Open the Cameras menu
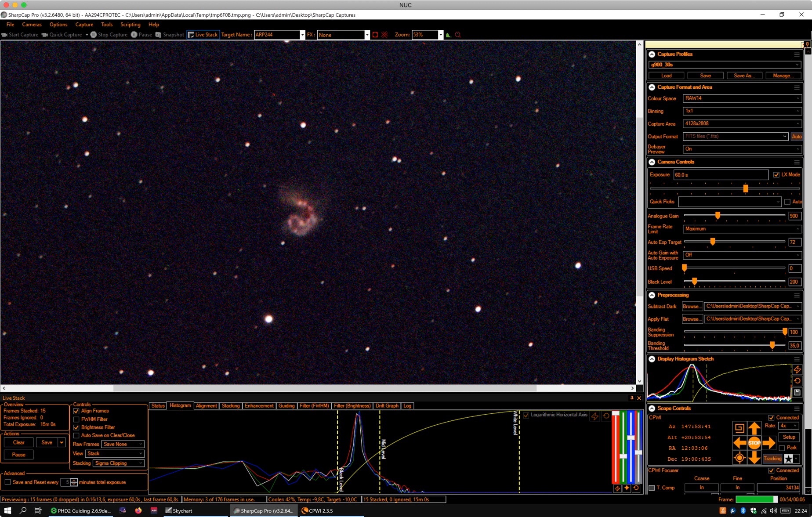This screenshot has height=517, width=812. 32,25
